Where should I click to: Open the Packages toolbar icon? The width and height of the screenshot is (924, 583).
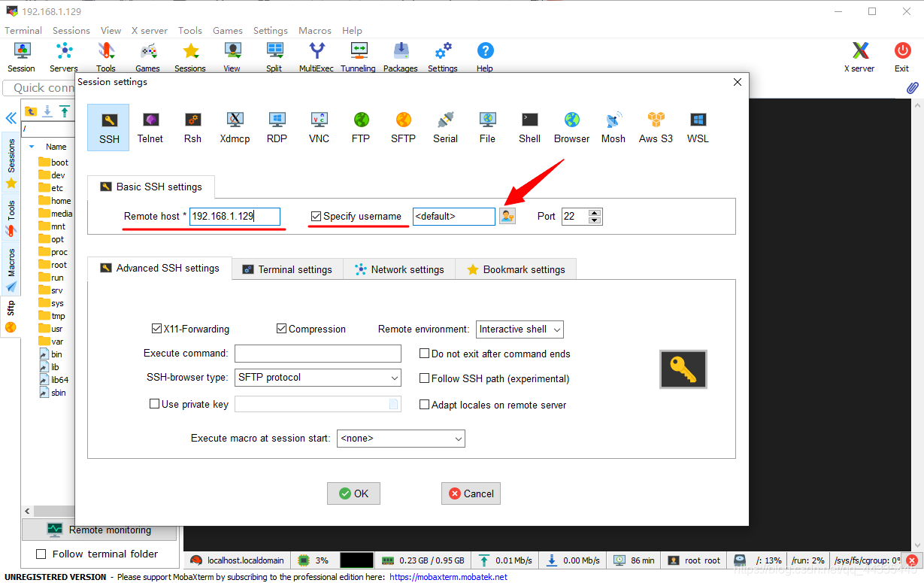pyautogui.click(x=401, y=57)
